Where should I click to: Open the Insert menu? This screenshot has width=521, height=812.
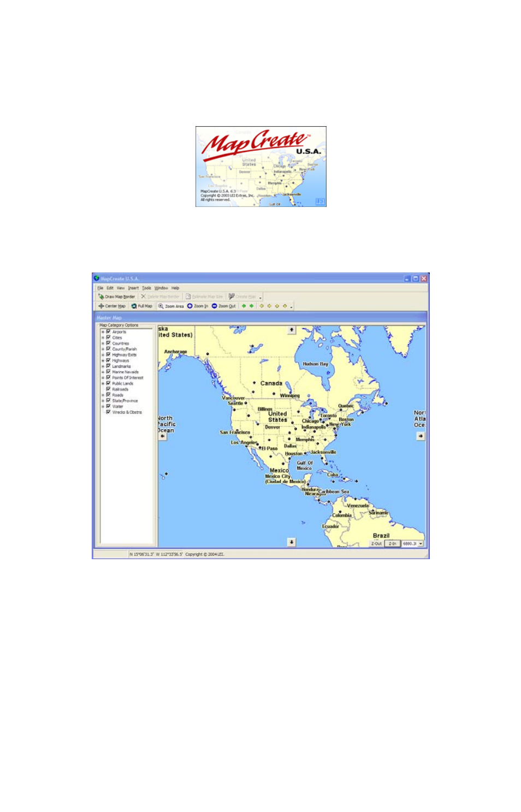[x=133, y=288]
